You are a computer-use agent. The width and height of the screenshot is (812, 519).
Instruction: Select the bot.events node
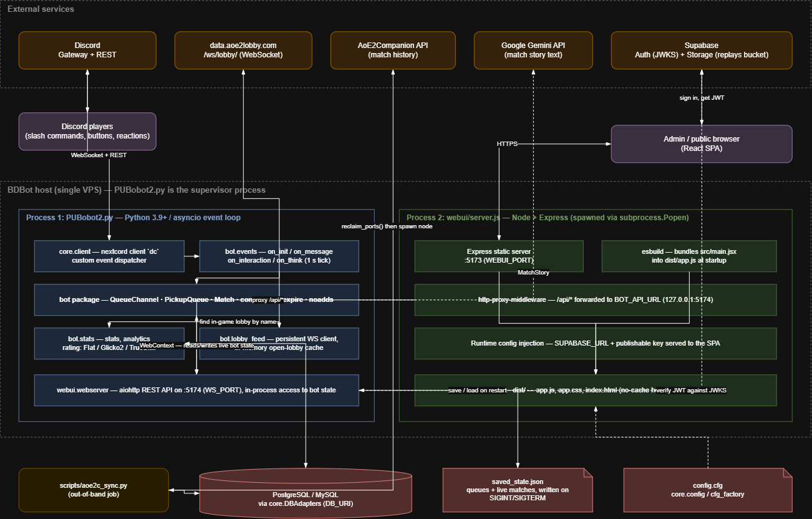coord(279,256)
